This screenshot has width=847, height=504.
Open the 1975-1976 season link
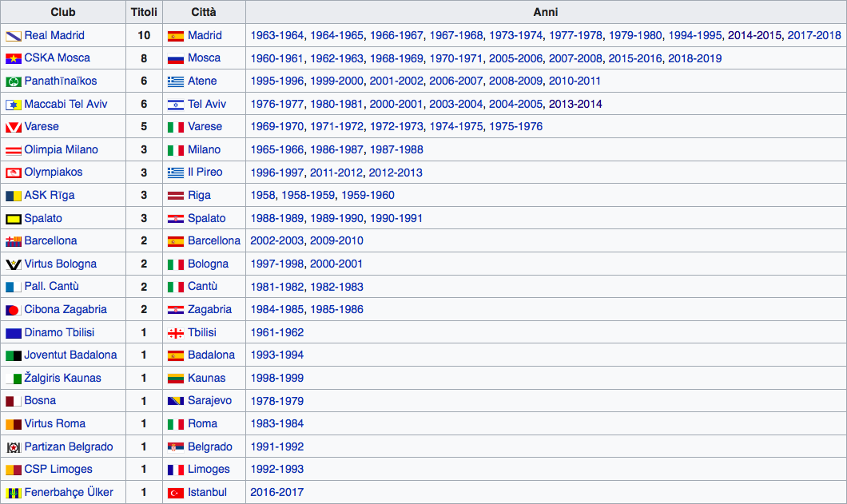pyautogui.click(x=516, y=127)
